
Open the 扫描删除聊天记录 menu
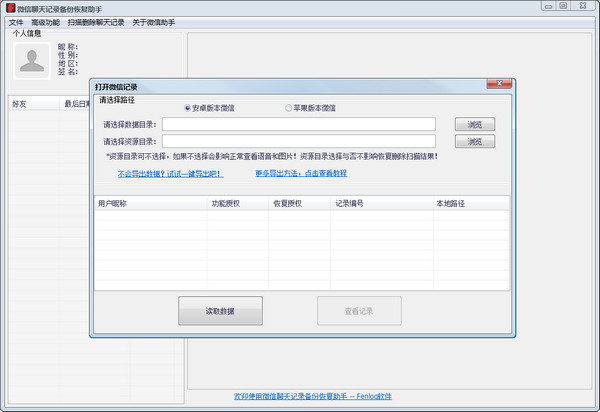tap(96, 22)
